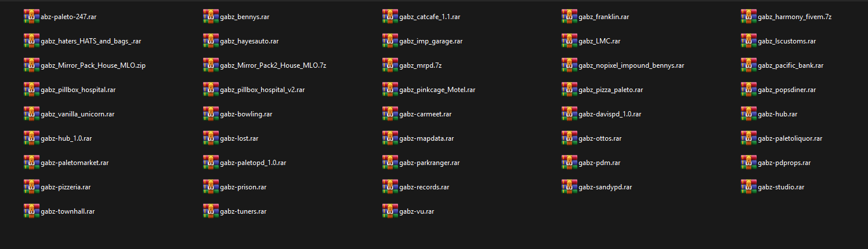This screenshot has height=249, width=868.
Task: Click the gabz-paletoliquor.rar file label
Action: 790,138
